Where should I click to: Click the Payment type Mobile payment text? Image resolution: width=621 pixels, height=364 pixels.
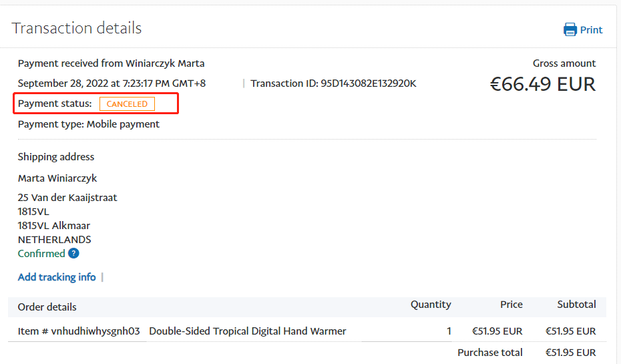click(x=89, y=124)
